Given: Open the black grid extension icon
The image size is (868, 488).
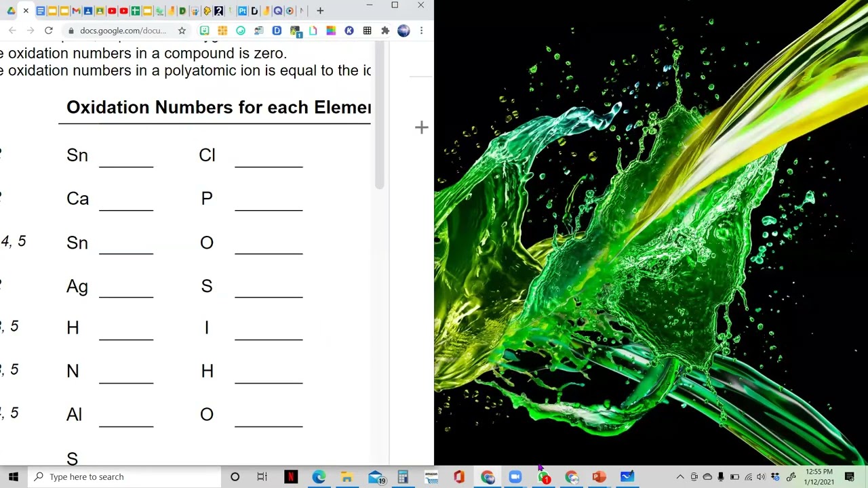Looking at the screenshot, I should 367,30.
